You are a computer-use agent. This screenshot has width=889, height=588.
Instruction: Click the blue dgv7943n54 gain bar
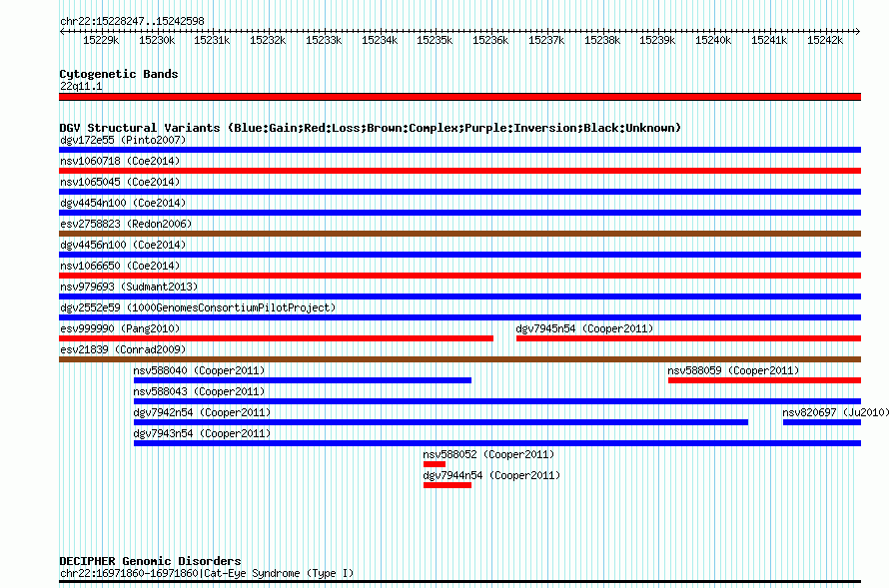497,443
